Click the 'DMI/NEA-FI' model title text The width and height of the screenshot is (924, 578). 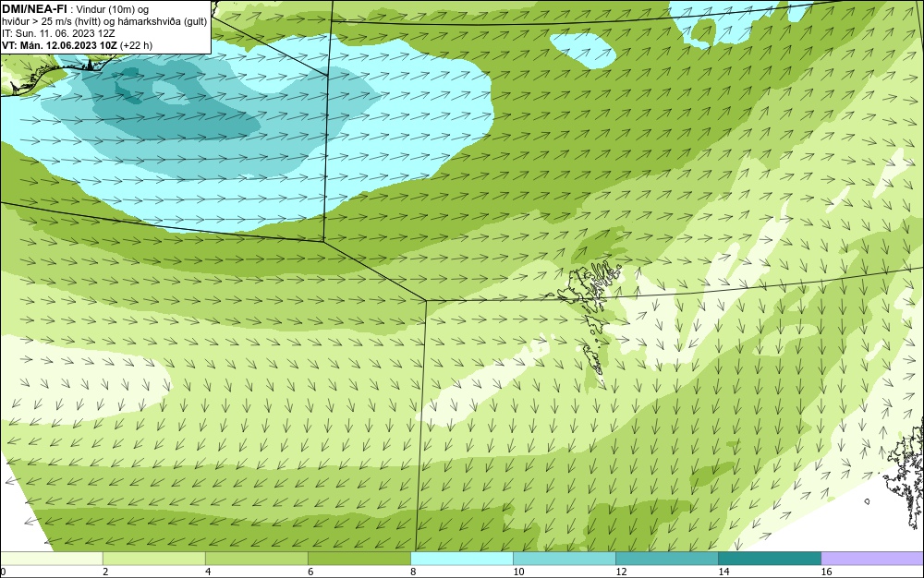[34, 9]
